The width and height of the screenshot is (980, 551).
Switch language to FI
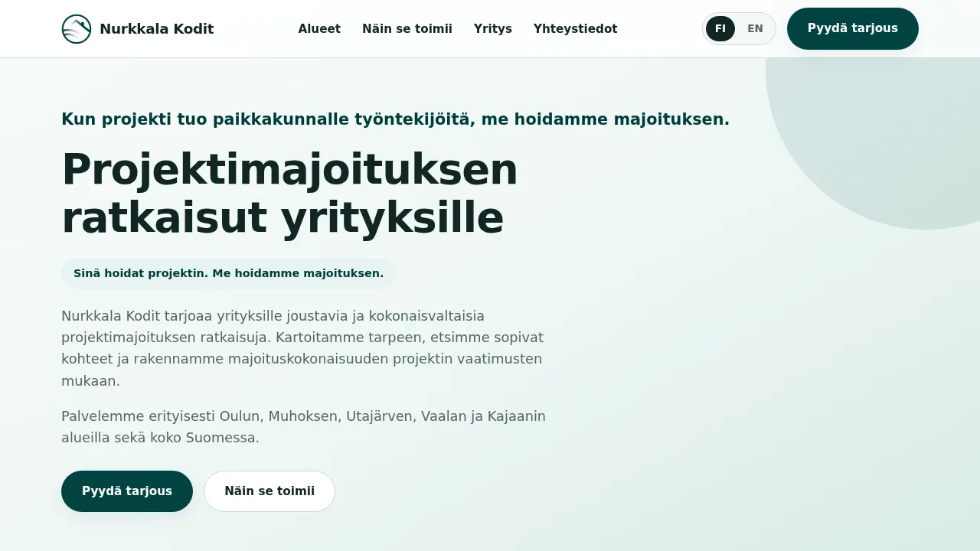click(x=720, y=29)
